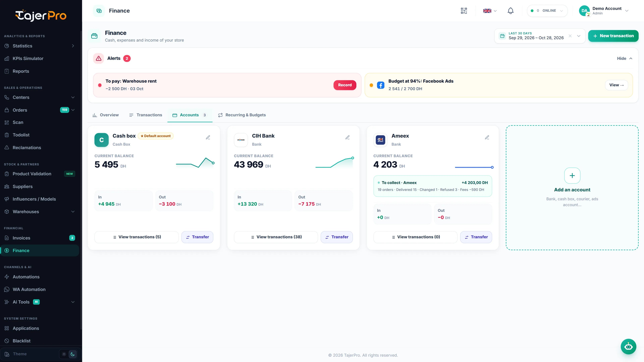
Task: Expand the Warehouses submenu
Action: [x=73, y=212]
